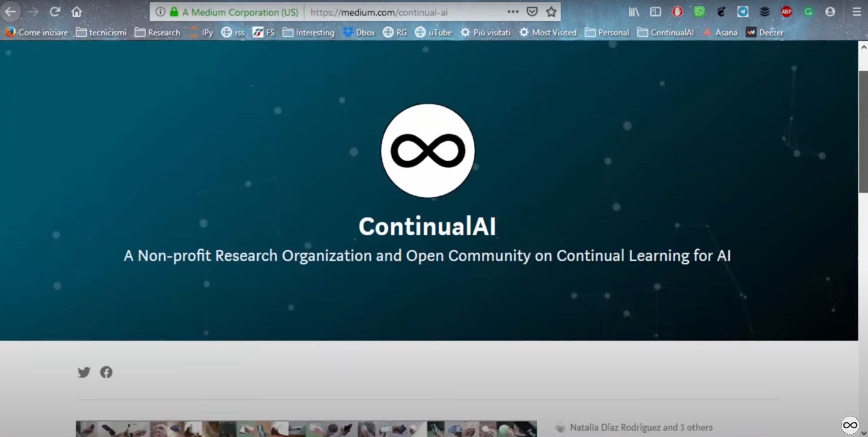Open the ContinualAI Facebook page icon
The height and width of the screenshot is (437, 868).
106,372
